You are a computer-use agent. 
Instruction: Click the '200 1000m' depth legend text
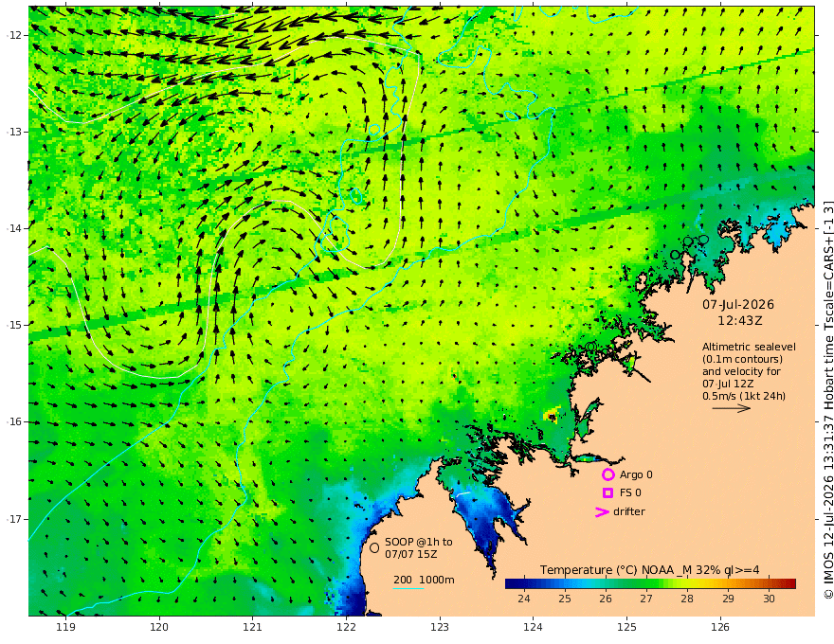pyautogui.click(x=424, y=580)
